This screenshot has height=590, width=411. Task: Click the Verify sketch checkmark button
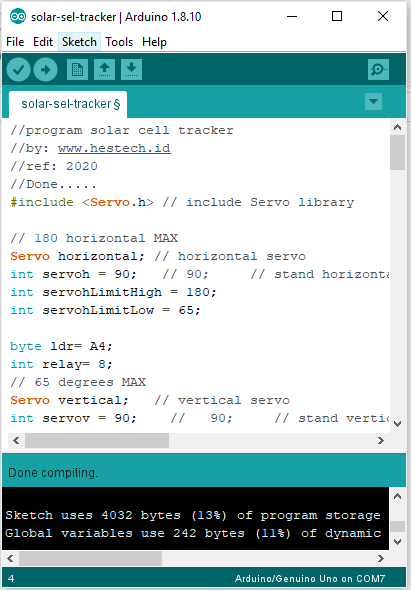[18, 70]
